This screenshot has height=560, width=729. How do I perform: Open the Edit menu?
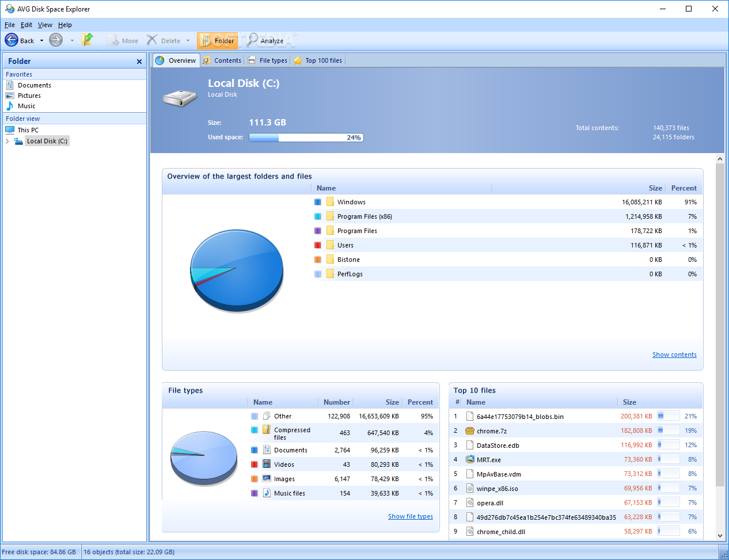(x=26, y=25)
